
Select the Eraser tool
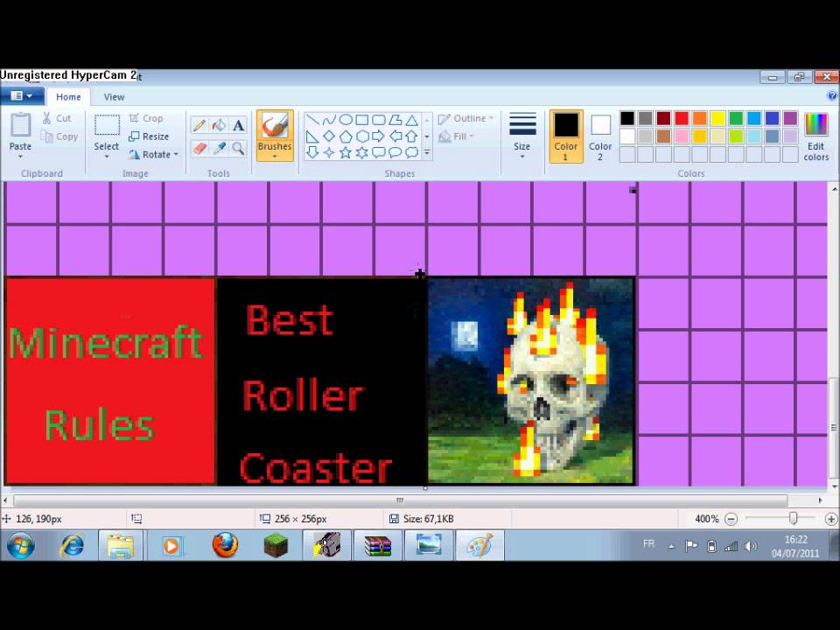tap(199, 148)
